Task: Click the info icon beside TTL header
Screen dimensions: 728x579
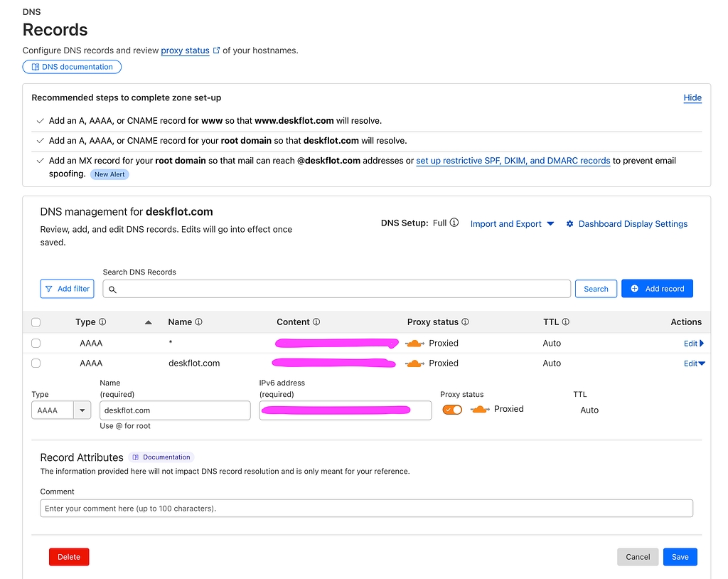Action: (565, 322)
